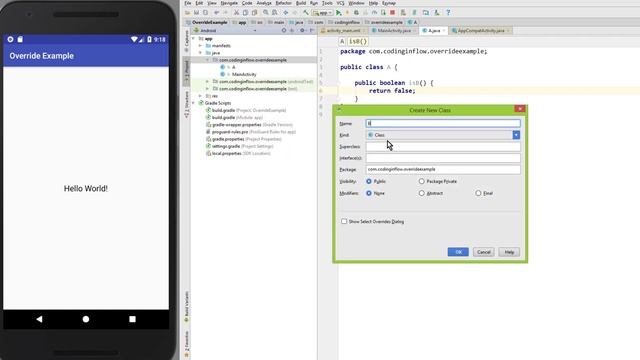The height and width of the screenshot is (360, 640).
Task: Open the File menu
Action: tap(188, 3)
